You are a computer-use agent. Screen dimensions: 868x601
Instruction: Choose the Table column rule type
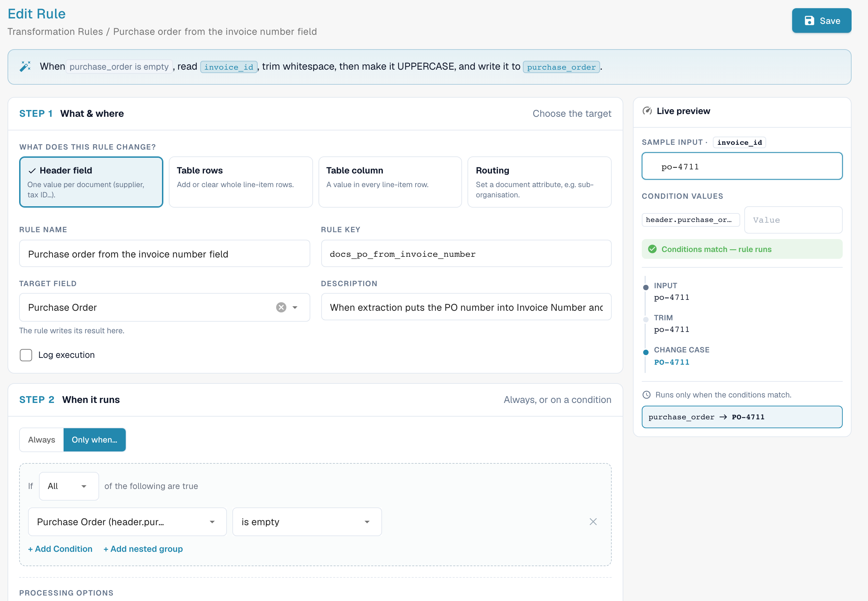(x=390, y=182)
